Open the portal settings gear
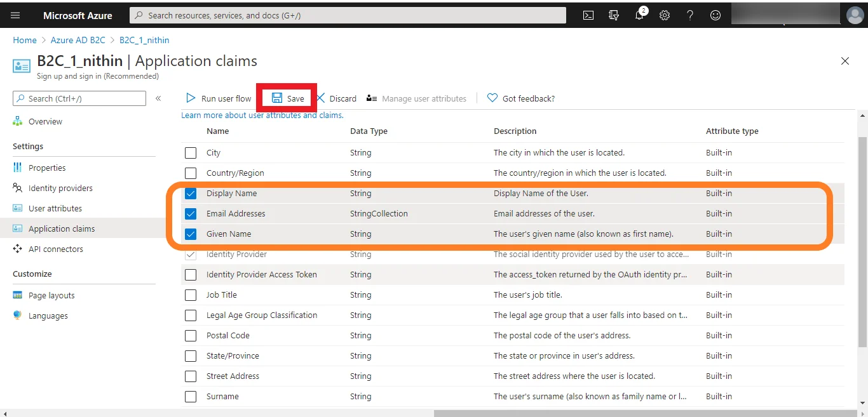Image resolution: width=868 pixels, height=417 pixels. (665, 15)
